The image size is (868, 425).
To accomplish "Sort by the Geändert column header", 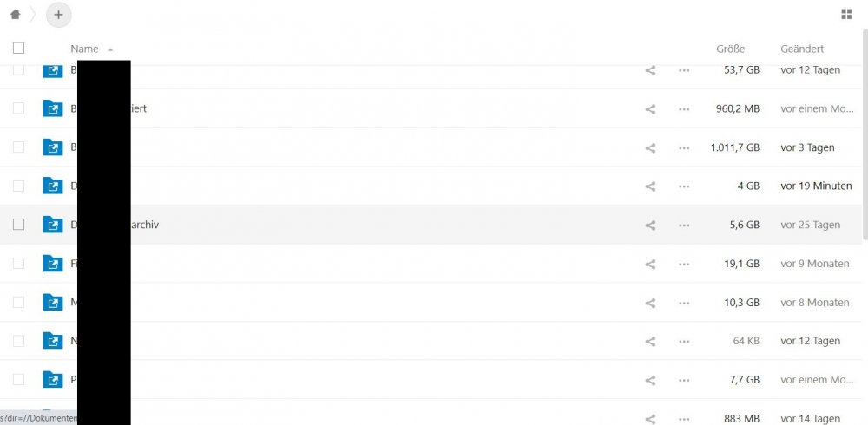I will pos(802,49).
